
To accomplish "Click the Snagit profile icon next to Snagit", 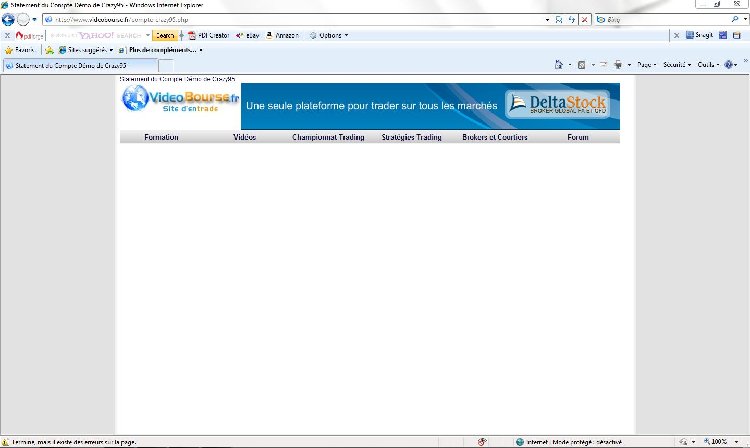I will pyautogui.click(x=723, y=35).
